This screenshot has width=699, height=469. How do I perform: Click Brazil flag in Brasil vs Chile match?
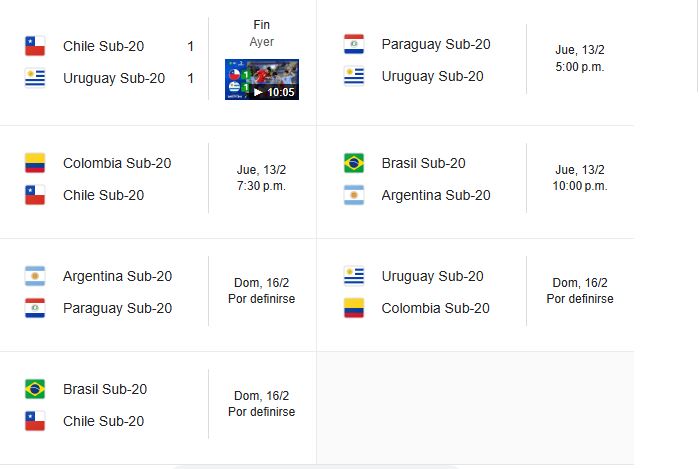[x=35, y=389]
